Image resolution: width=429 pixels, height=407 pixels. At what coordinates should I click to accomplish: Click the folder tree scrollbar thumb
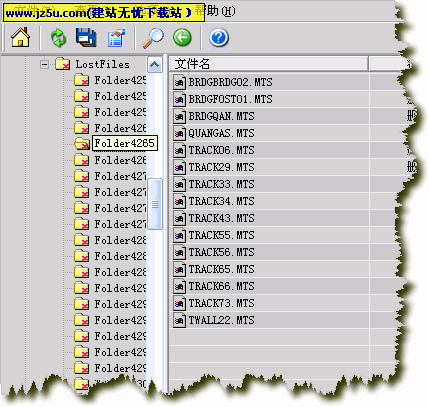pyautogui.click(x=155, y=204)
